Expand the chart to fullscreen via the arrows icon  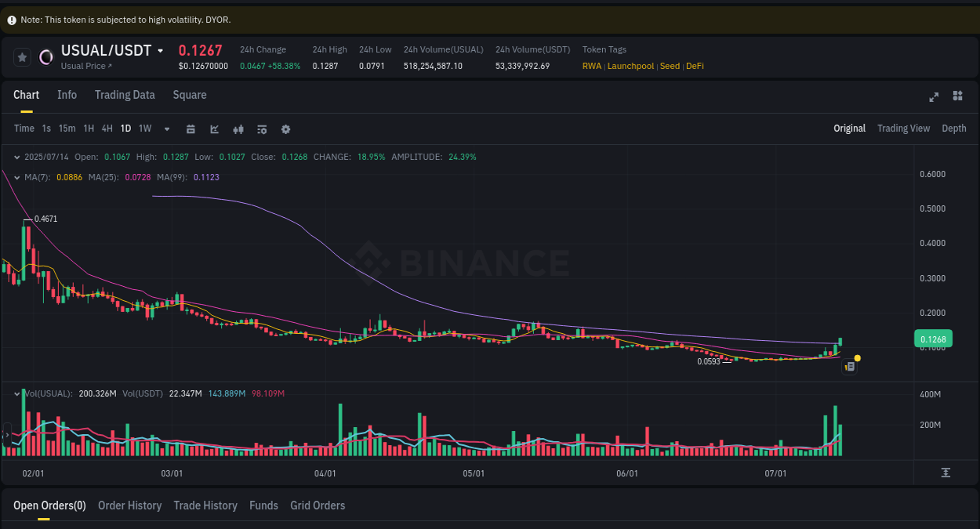[934, 97]
